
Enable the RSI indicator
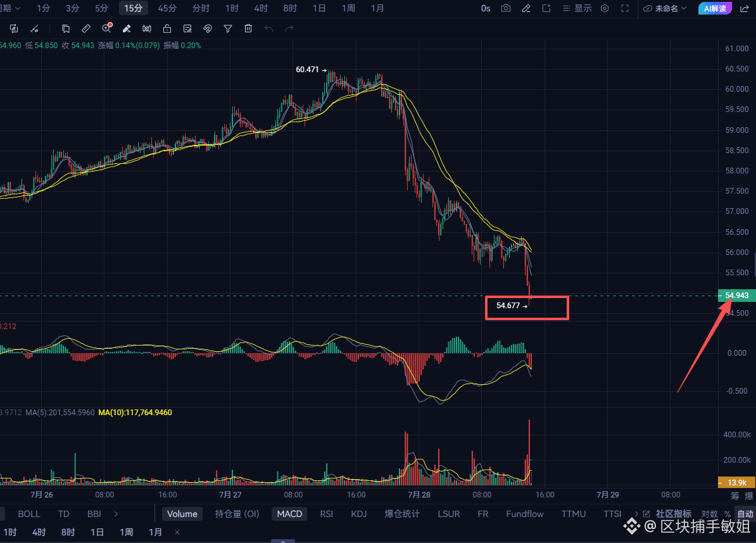[327, 514]
